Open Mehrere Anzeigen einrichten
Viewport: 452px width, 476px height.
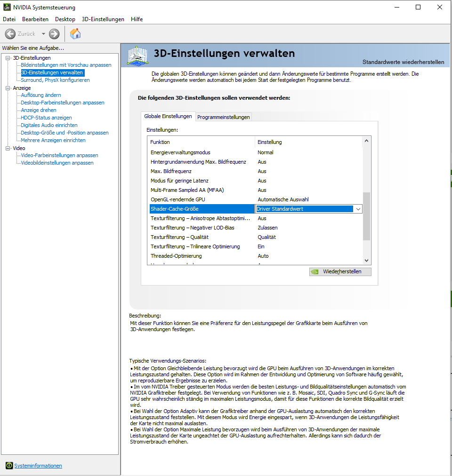pos(53,140)
